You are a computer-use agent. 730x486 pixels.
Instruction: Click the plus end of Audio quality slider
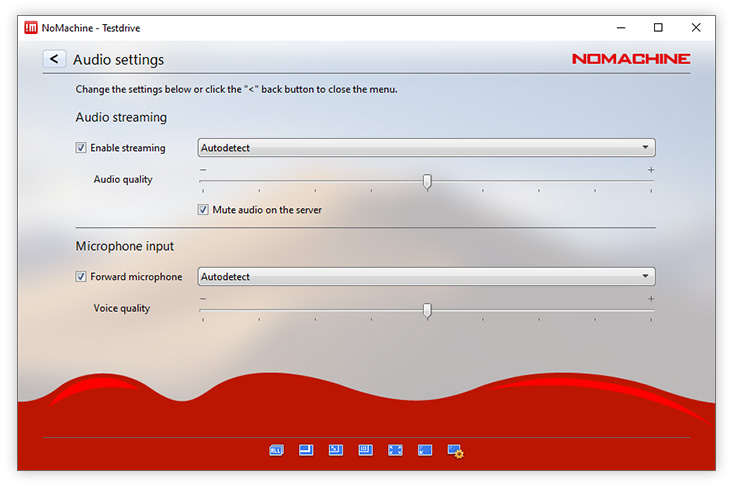(651, 170)
